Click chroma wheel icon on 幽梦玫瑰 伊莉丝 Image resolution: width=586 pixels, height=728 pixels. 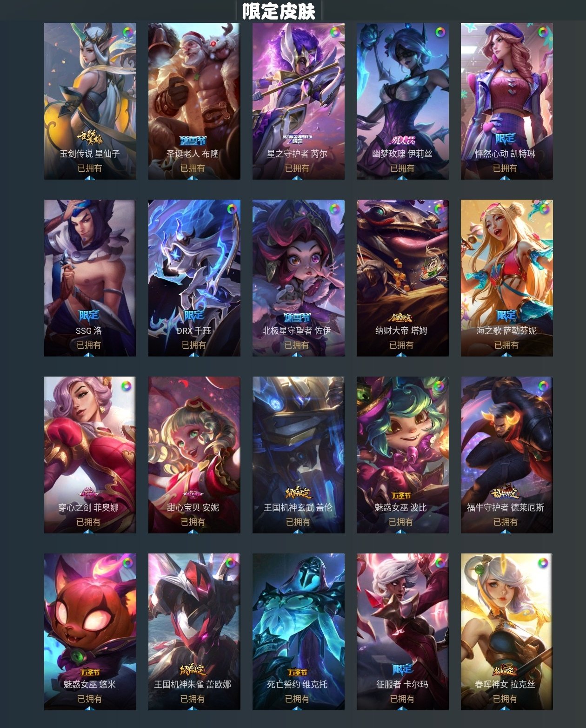(439, 33)
